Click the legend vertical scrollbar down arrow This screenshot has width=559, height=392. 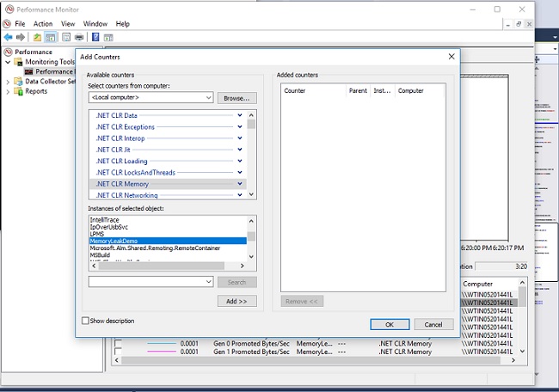coord(522,352)
